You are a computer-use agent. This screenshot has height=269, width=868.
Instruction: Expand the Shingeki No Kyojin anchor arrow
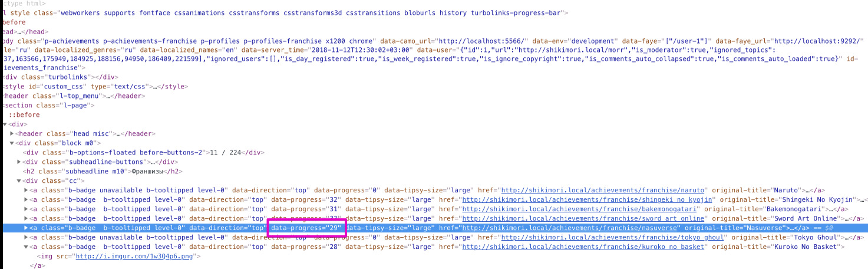tap(25, 200)
